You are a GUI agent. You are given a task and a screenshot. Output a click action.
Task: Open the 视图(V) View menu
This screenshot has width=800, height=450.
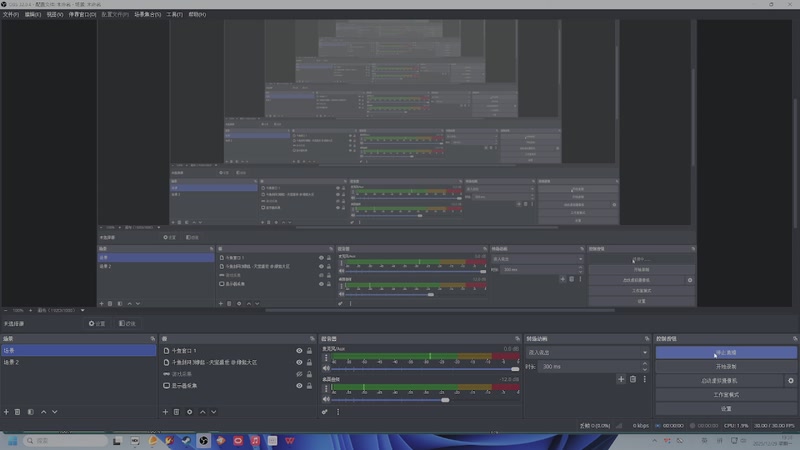[x=55, y=14]
